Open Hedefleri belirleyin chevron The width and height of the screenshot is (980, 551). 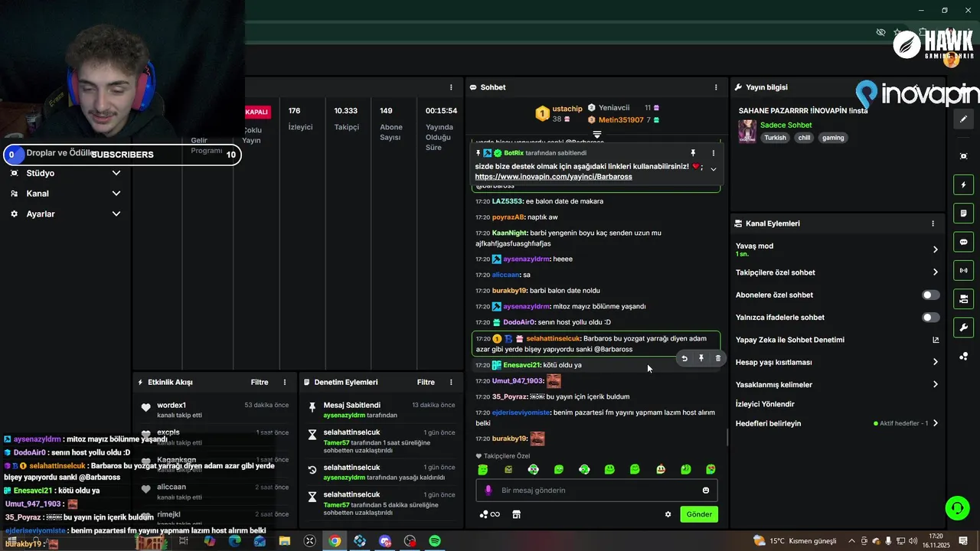coord(935,423)
